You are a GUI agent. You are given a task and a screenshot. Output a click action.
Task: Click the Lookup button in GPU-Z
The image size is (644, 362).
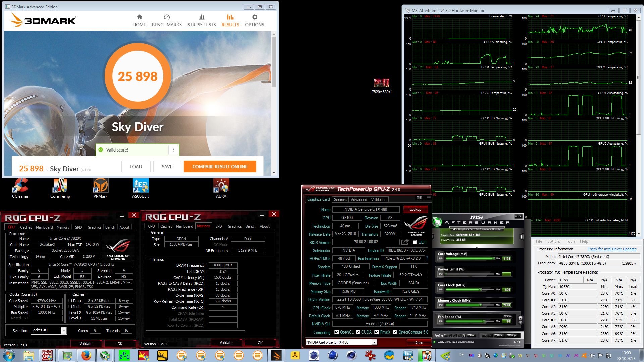(x=415, y=209)
